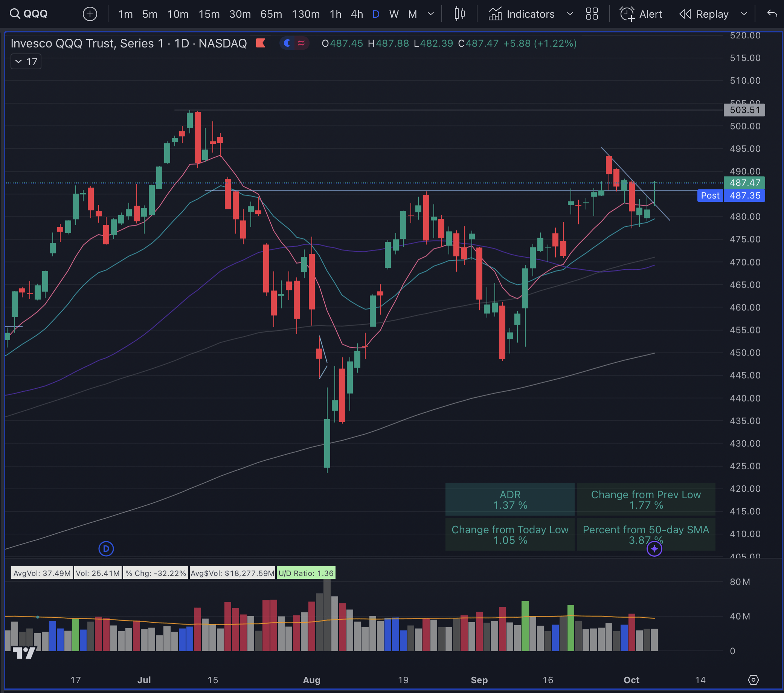Click the 503.51 price level label
The height and width of the screenshot is (693, 784).
(x=744, y=110)
